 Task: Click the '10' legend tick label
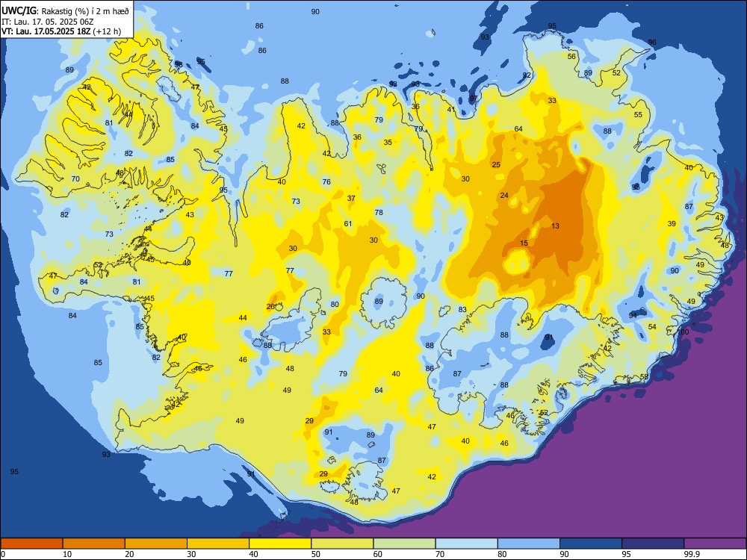coord(67,554)
